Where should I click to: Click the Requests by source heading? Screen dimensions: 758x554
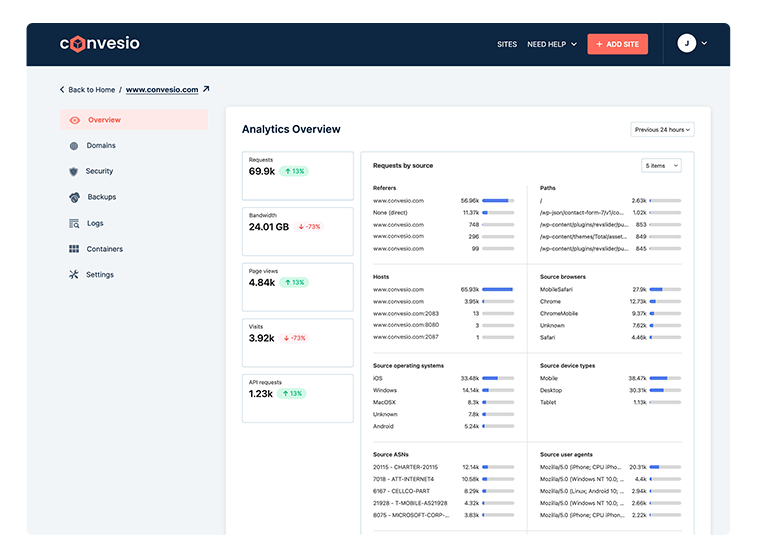[403, 166]
